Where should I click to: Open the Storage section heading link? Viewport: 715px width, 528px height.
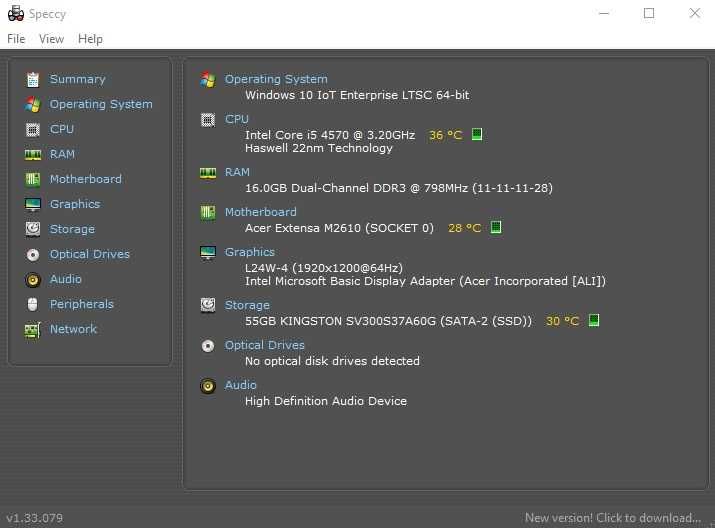[x=247, y=305]
